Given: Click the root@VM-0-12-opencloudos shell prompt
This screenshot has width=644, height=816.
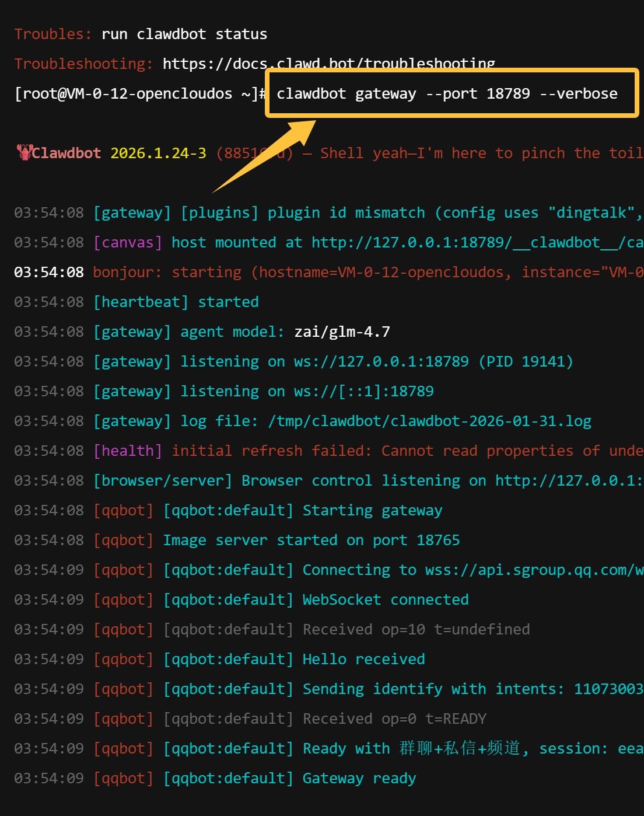Looking at the screenshot, I should click(140, 93).
